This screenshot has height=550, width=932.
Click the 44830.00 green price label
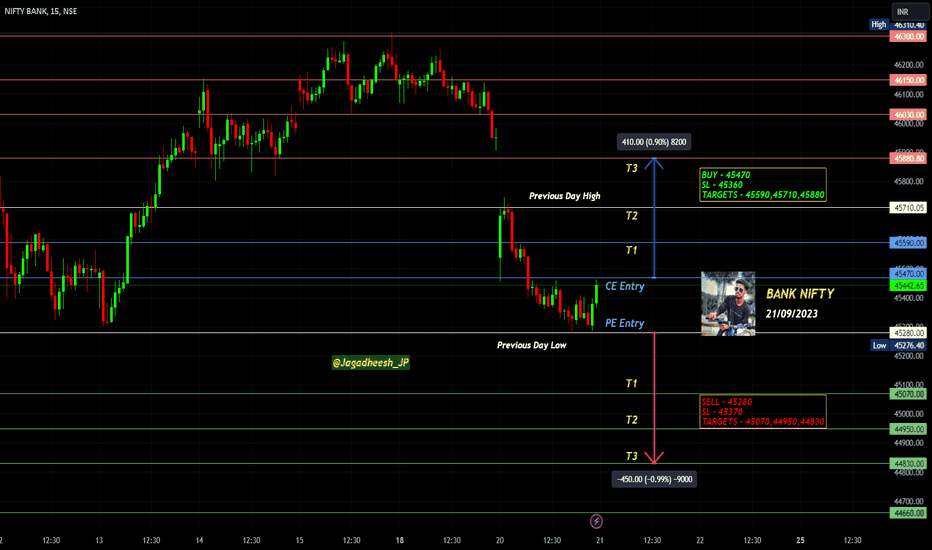click(x=908, y=463)
